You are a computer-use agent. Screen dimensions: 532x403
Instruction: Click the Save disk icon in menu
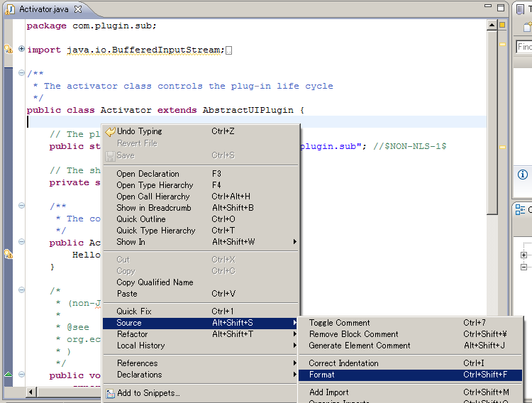[x=110, y=156]
